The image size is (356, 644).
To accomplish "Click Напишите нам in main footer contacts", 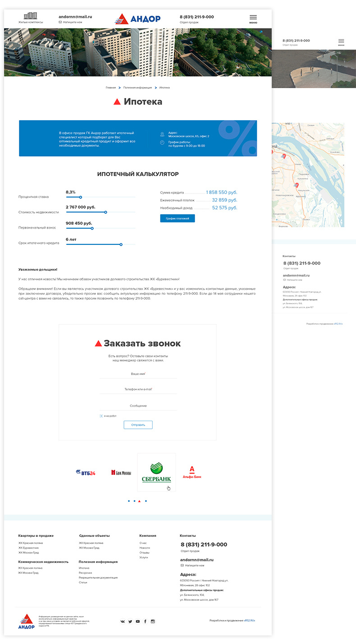I will click(x=195, y=565).
